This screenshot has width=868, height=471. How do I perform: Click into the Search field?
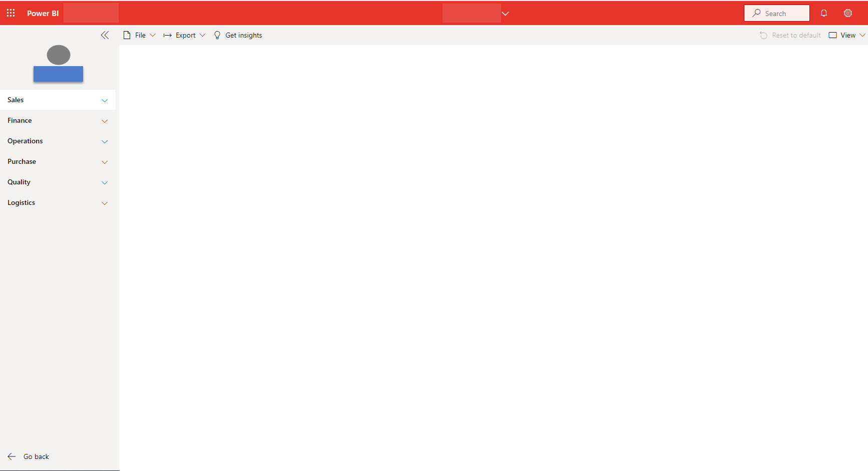pos(777,13)
